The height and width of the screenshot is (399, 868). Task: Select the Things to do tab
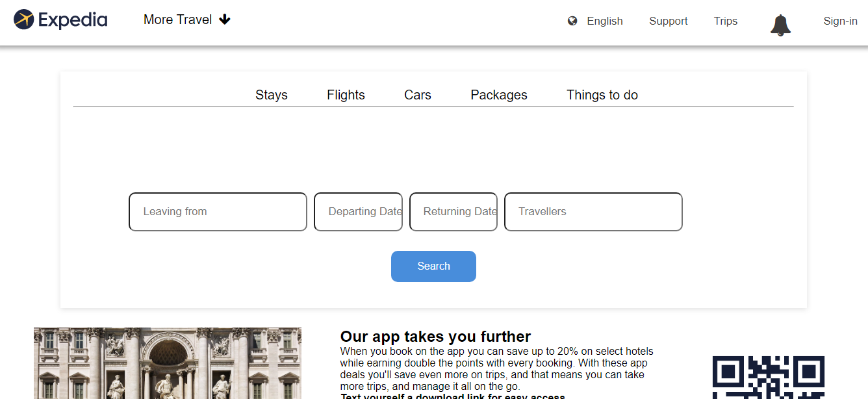(x=602, y=95)
